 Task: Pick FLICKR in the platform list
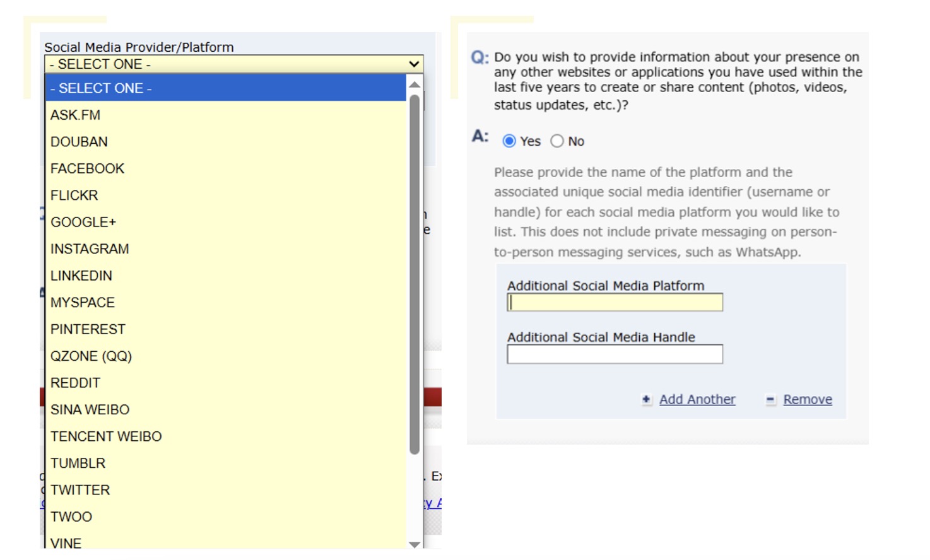(x=226, y=195)
